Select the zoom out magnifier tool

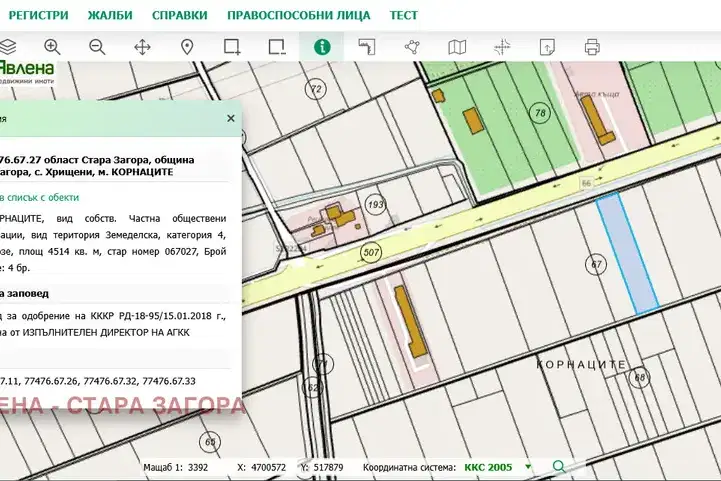point(97,47)
